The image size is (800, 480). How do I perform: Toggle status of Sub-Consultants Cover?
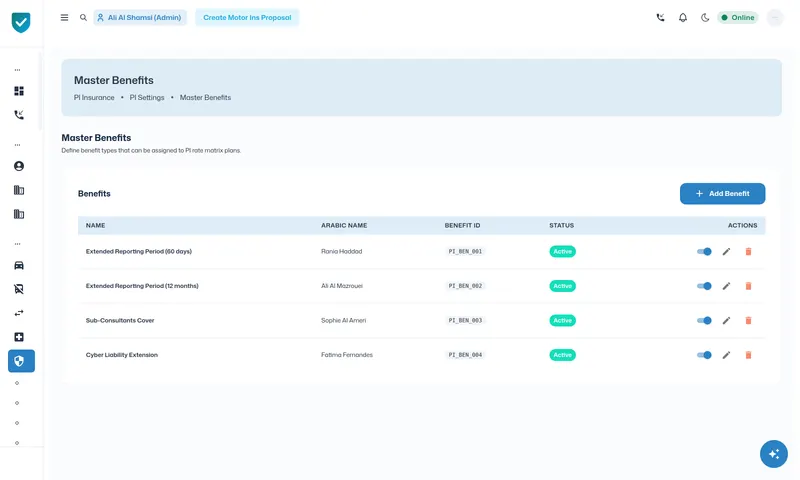[704, 320]
